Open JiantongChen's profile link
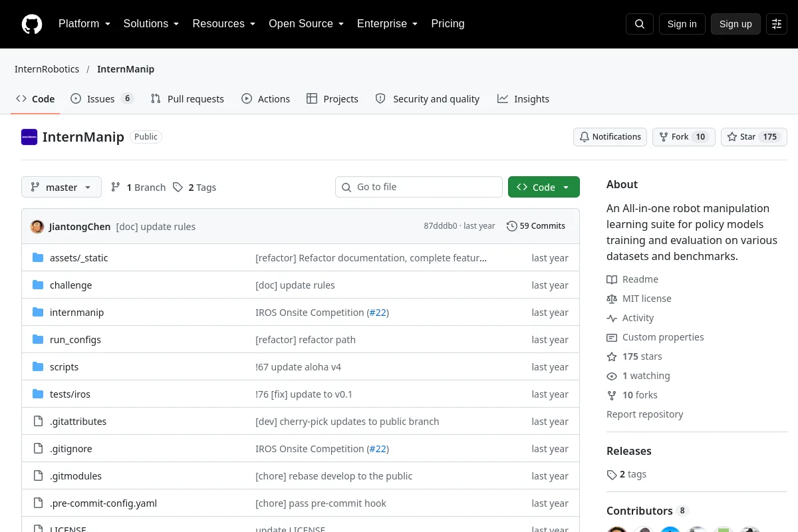798x532 pixels. 80,227
